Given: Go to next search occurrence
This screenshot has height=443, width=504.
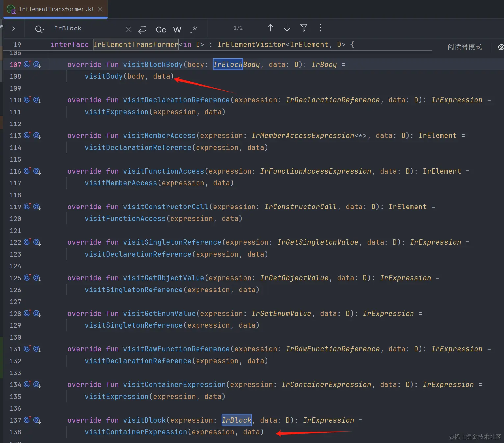Looking at the screenshot, I should click(287, 28).
